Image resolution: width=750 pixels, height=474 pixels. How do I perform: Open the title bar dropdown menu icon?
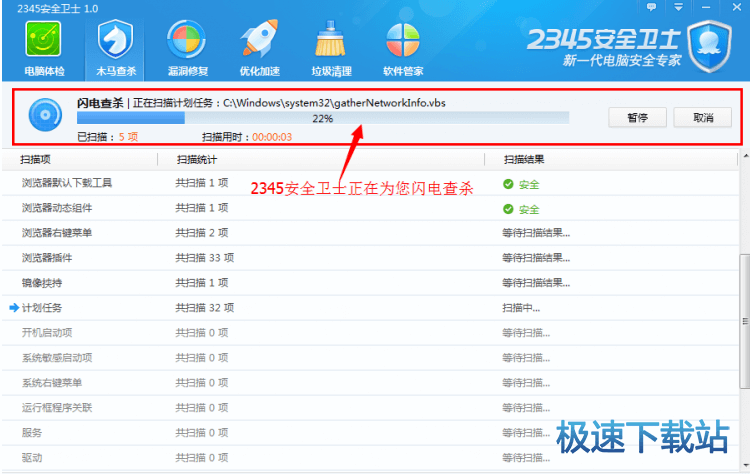coord(678,7)
